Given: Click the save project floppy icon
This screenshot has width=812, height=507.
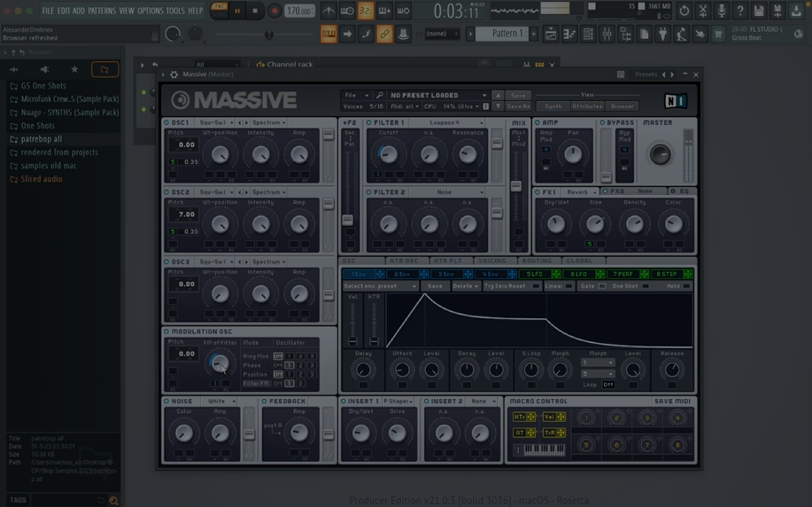Looking at the screenshot, I should pyautogui.click(x=759, y=11).
